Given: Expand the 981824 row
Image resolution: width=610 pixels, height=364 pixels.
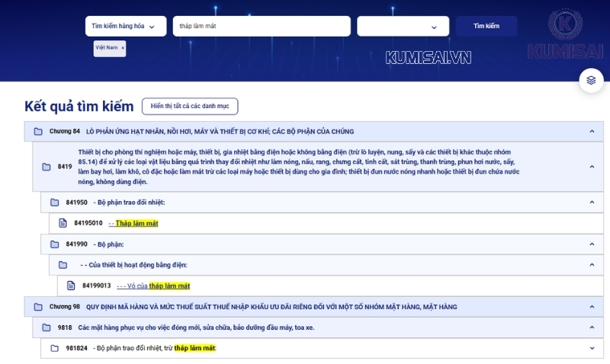Looking at the screenshot, I should 592,348.
